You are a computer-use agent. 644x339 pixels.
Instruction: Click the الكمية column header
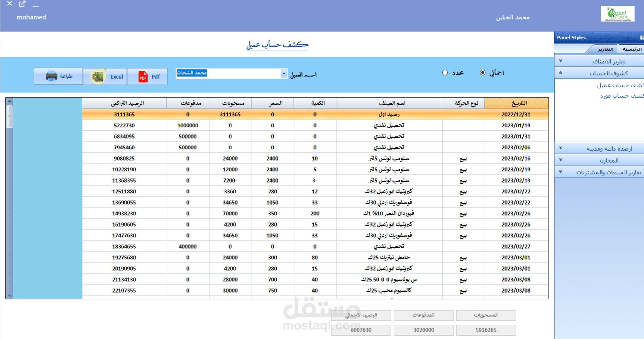[x=315, y=103]
